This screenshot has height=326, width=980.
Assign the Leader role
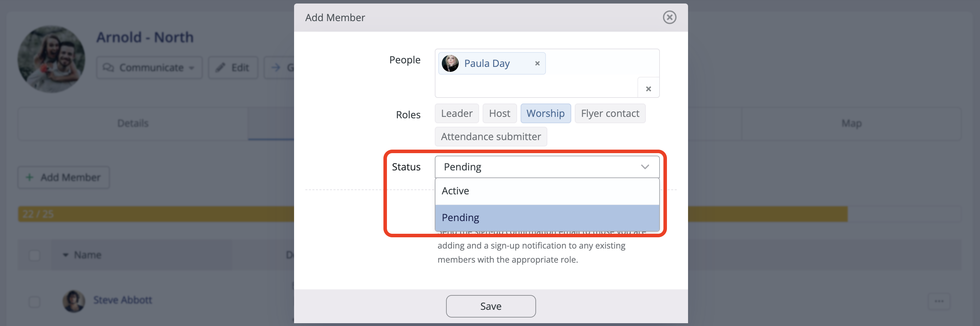pyautogui.click(x=457, y=113)
